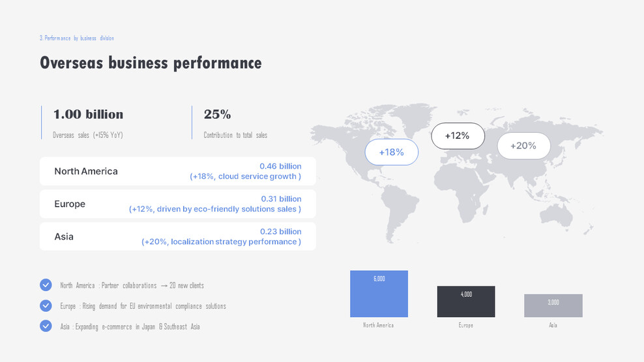Click the Asia sales card
This screenshot has width=644, height=362.
click(x=177, y=236)
